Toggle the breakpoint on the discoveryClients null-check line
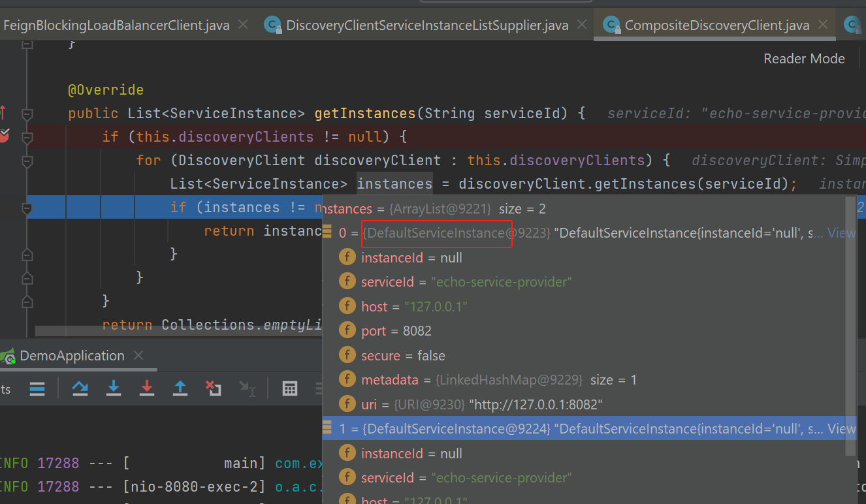The width and height of the screenshot is (866, 504). [x=4, y=136]
